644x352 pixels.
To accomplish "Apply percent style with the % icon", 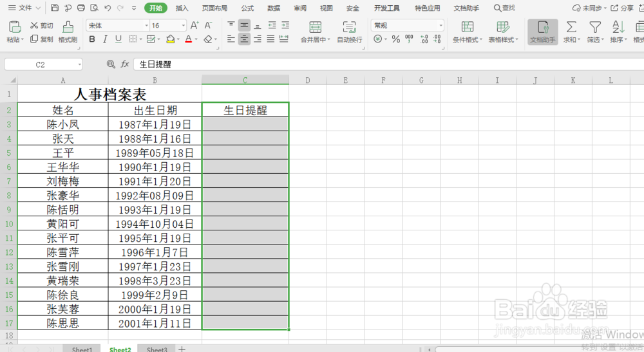I will [395, 39].
